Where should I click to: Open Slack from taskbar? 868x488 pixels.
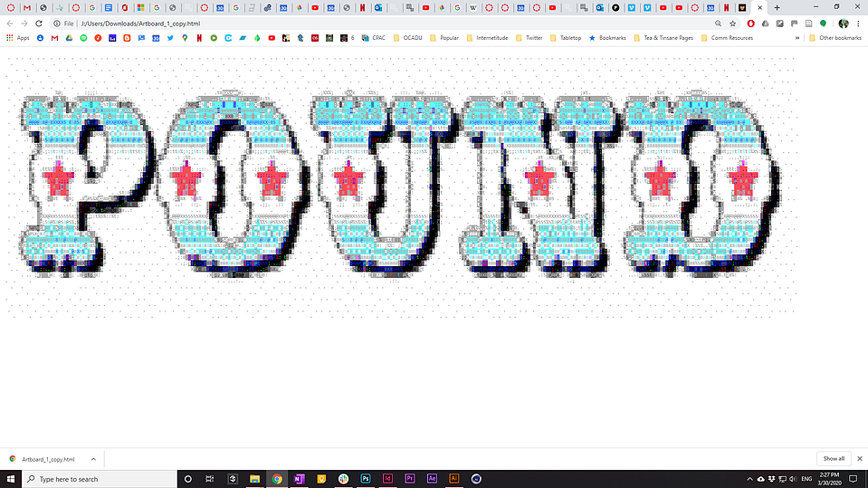343,479
